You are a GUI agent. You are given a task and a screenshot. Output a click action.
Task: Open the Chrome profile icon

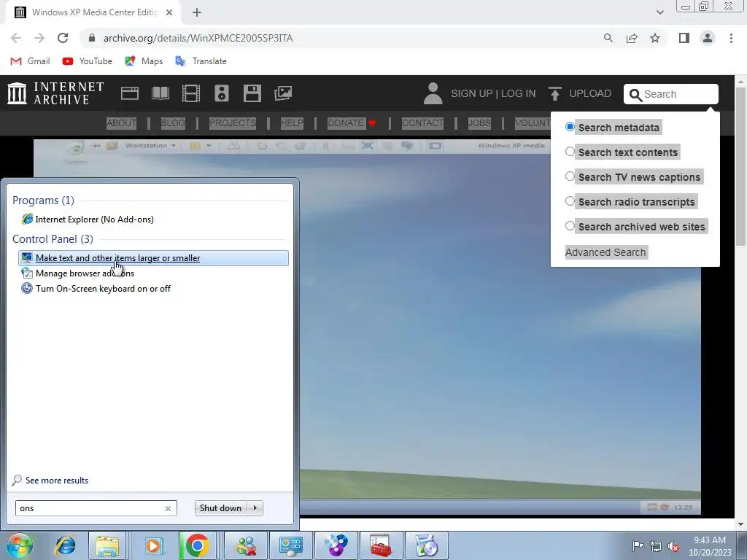tap(708, 38)
